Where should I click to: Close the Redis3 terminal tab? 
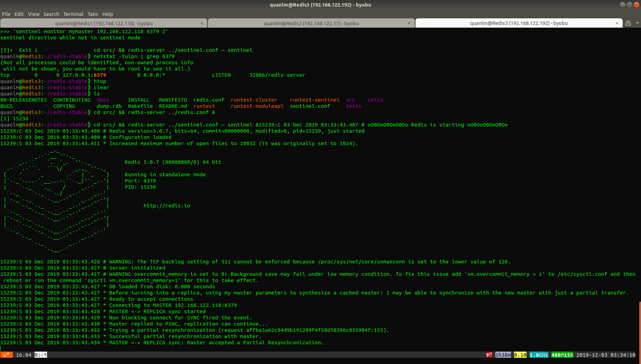pyautogui.click(x=617, y=23)
